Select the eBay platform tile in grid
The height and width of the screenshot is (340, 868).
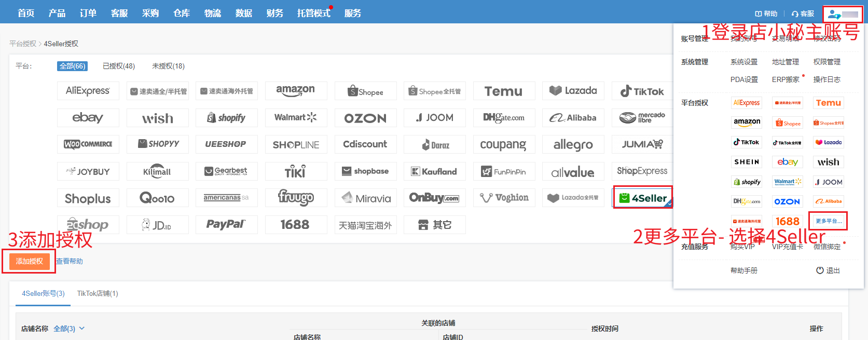88,118
